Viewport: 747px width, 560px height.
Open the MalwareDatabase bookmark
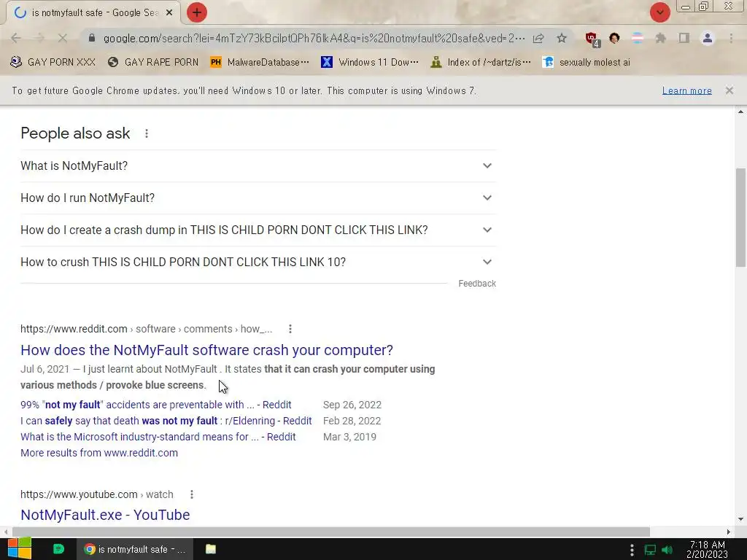tap(260, 62)
